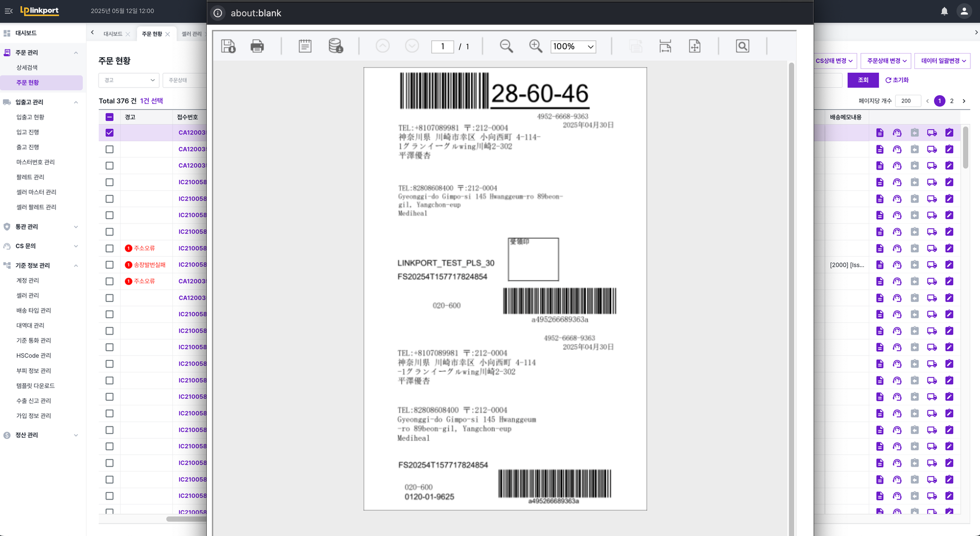Toggle the hamburger menu beside Linkport logo

[x=9, y=11]
